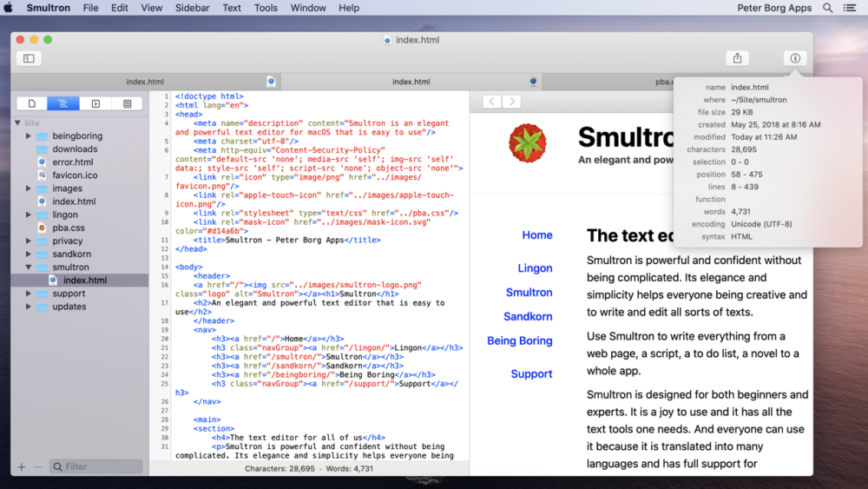The height and width of the screenshot is (489, 868).
Task: Select index.html under smultron folder
Action: pos(80,281)
